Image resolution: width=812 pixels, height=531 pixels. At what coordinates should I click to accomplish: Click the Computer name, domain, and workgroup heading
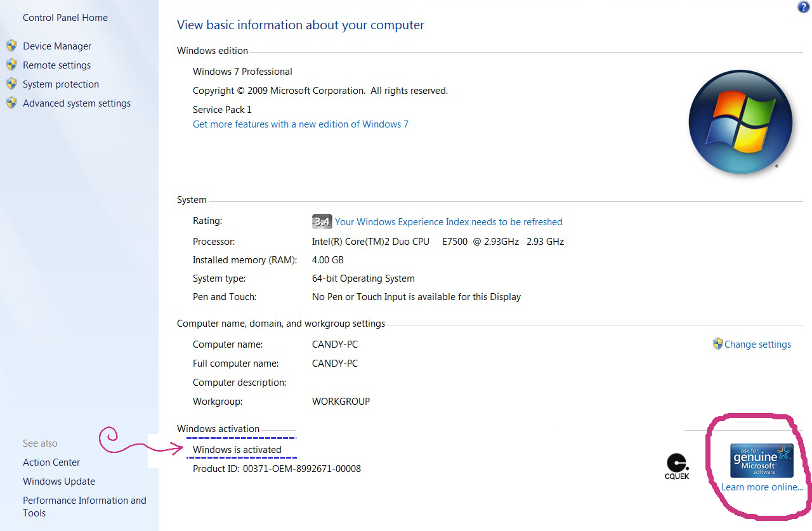(x=281, y=324)
